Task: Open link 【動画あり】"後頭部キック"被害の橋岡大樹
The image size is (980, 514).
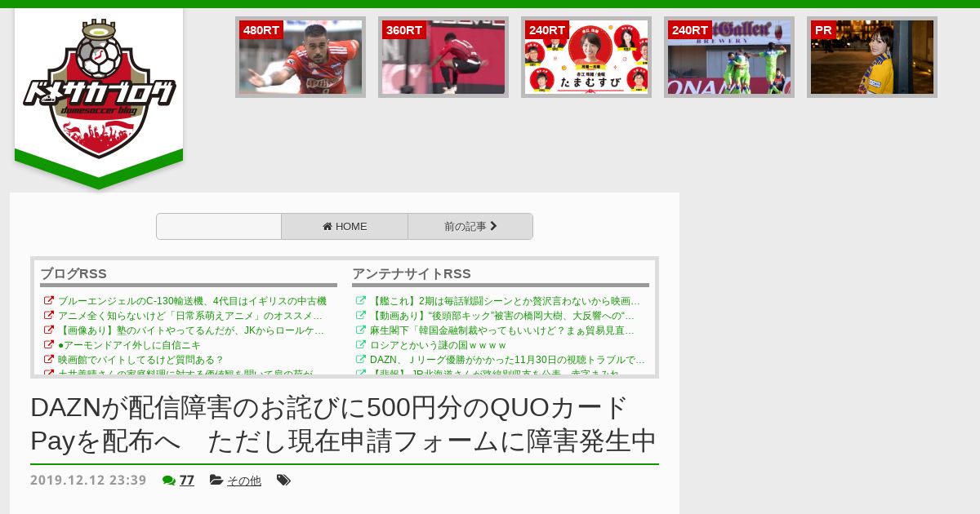Action: 502,316
